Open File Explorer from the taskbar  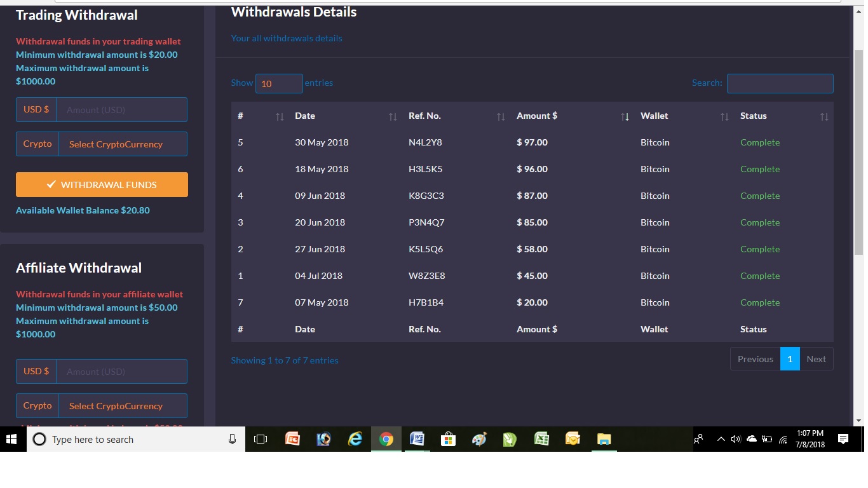point(604,439)
